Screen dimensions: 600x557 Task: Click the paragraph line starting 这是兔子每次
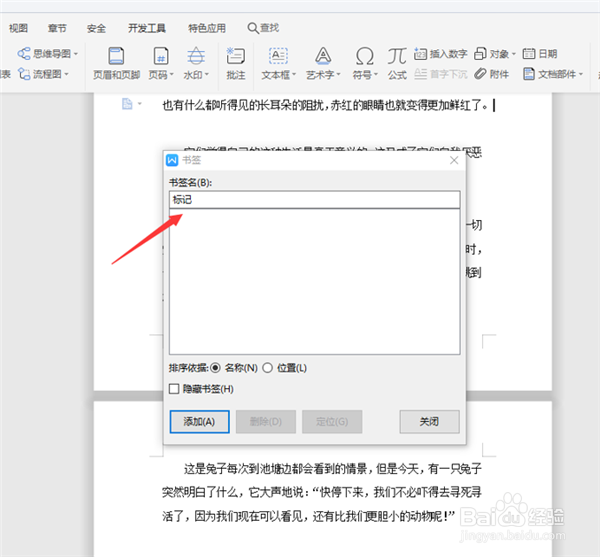(333, 469)
